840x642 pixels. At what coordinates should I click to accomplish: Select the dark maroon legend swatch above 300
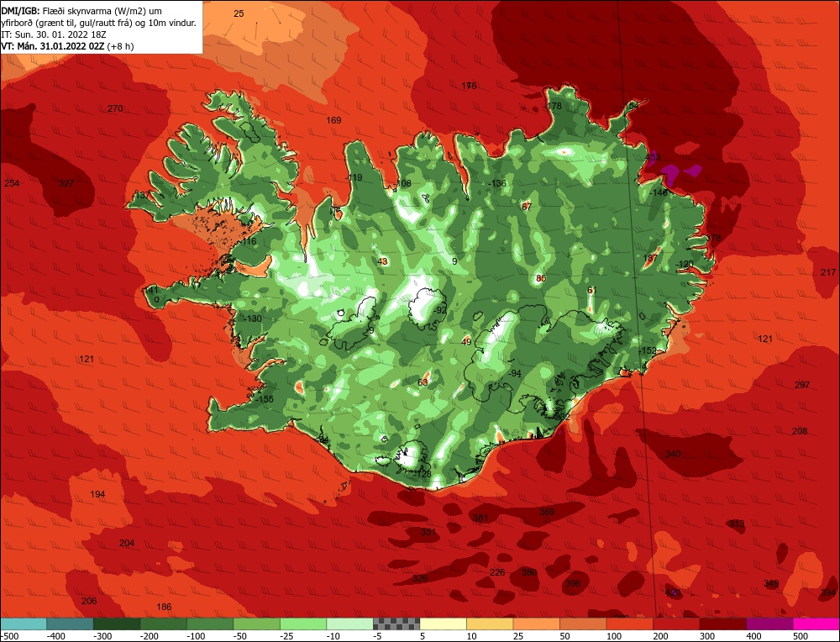point(723,624)
